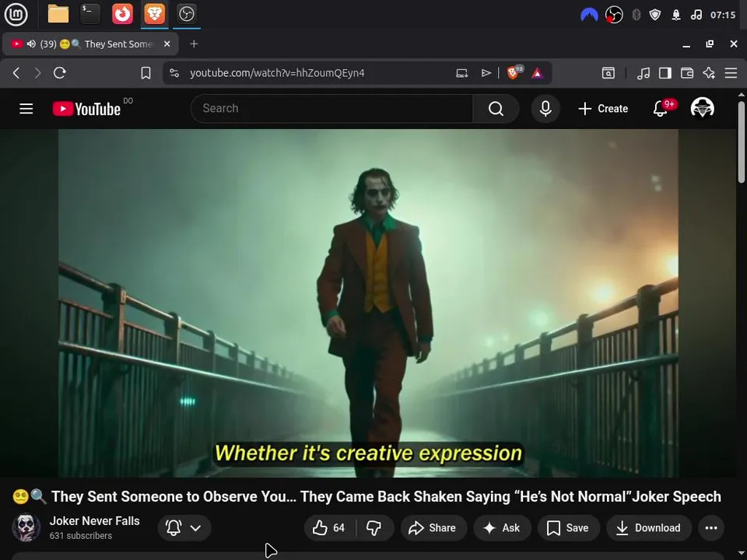Toggle the browser sidebar panel
The width and height of the screenshot is (747, 560).
point(665,73)
